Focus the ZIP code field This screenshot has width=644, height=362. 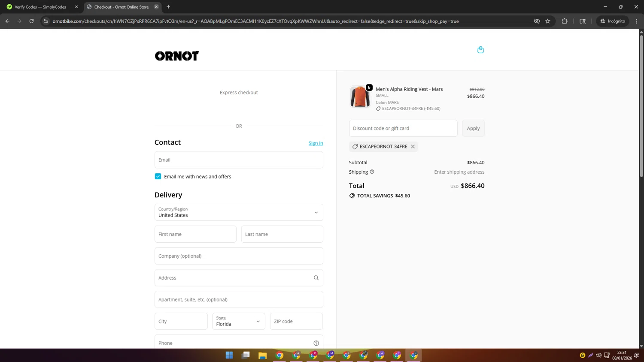(296, 321)
